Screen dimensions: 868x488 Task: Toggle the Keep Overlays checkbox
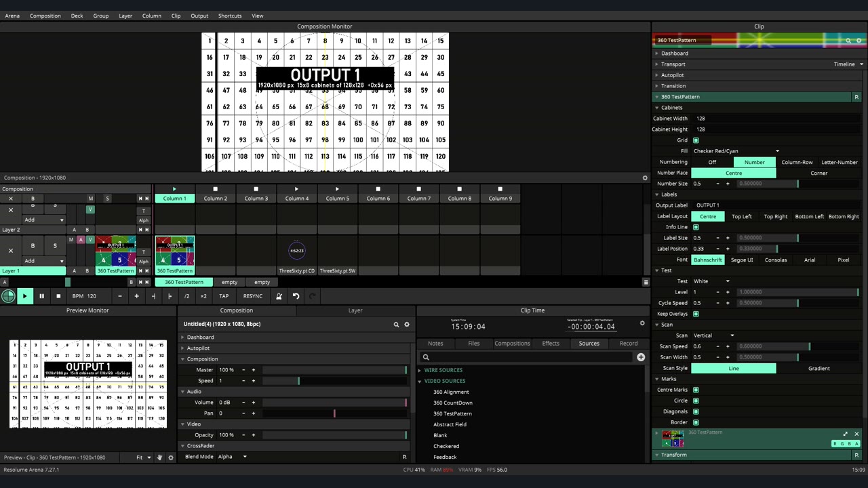(x=696, y=314)
